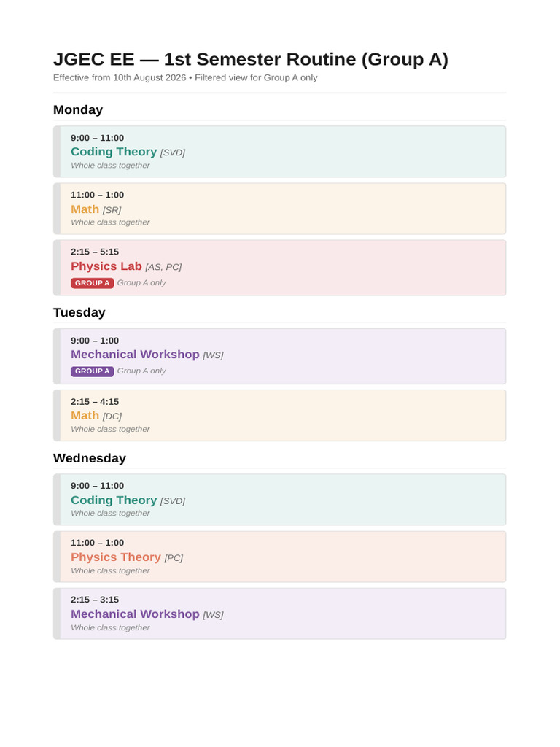Click Group A only text under Physics Lab

[x=141, y=282]
